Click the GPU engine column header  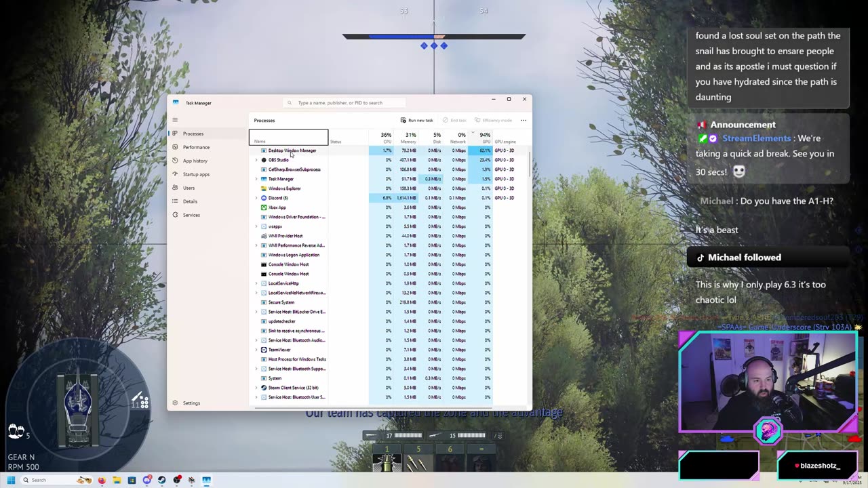[505, 142]
